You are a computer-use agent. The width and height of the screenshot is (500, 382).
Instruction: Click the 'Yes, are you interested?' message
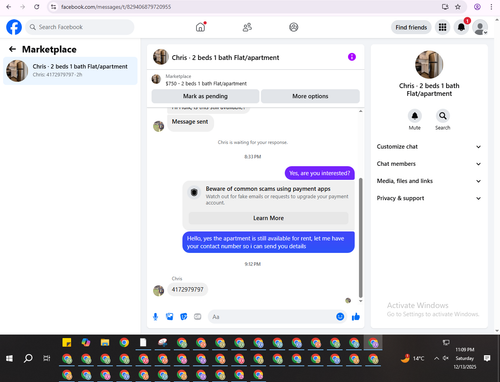point(320,173)
